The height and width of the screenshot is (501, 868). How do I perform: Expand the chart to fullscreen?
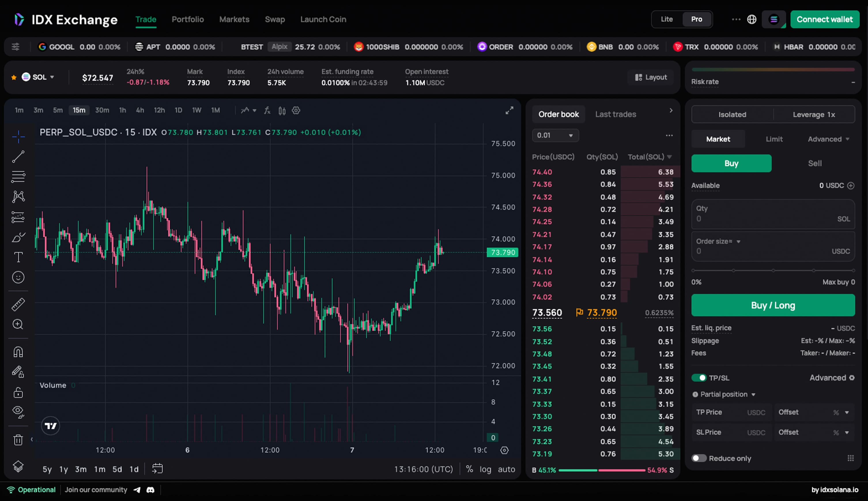(509, 110)
